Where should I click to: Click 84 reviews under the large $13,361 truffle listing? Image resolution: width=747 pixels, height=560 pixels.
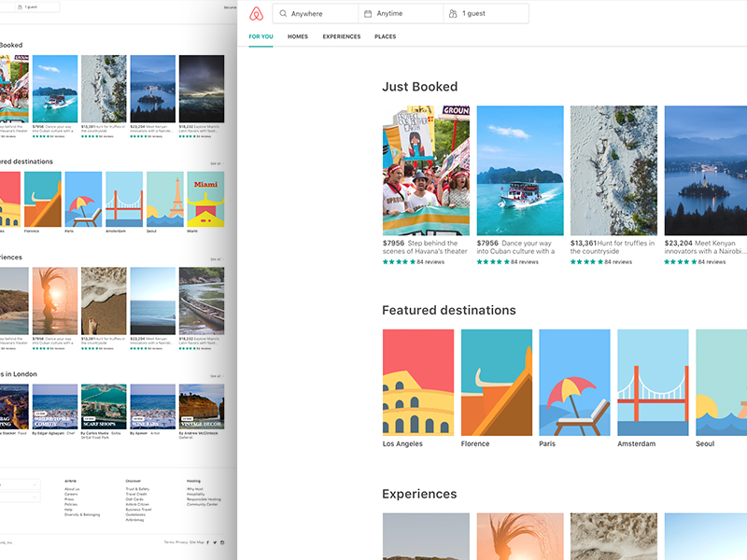click(x=618, y=262)
